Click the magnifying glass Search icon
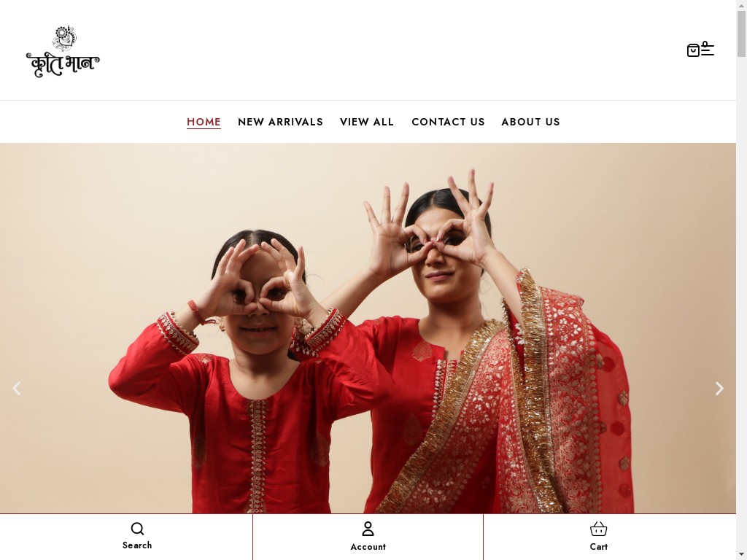The height and width of the screenshot is (560, 747). tap(137, 529)
